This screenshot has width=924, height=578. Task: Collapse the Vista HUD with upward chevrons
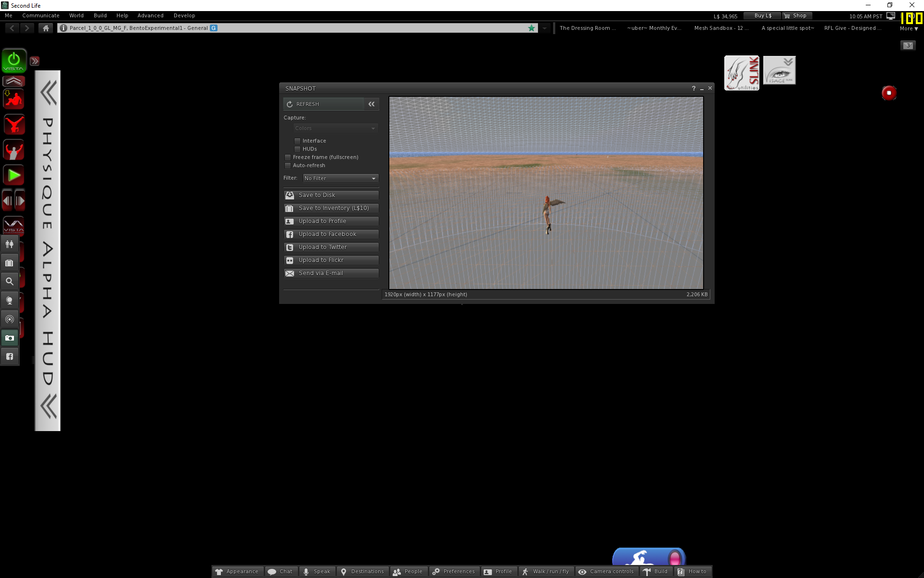pos(13,81)
